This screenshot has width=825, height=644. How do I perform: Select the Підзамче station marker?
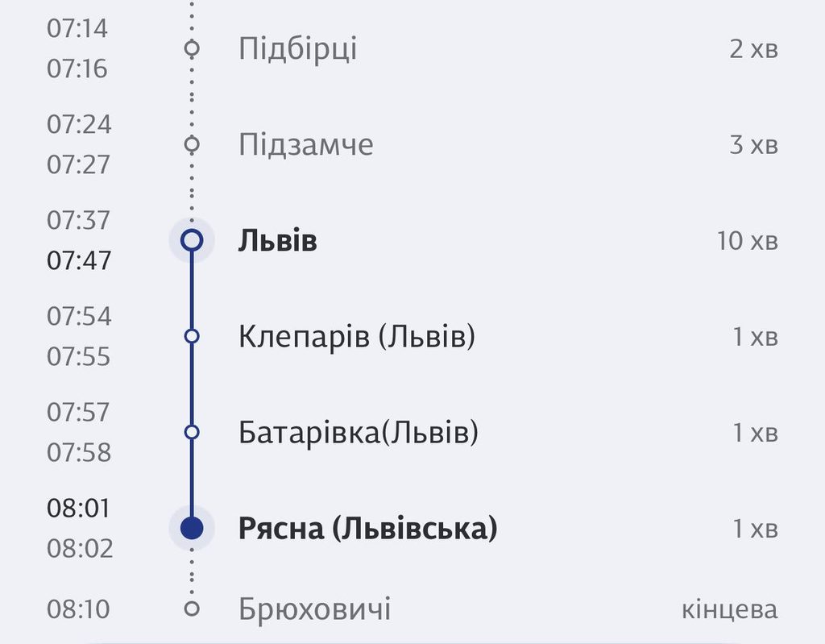click(x=192, y=144)
